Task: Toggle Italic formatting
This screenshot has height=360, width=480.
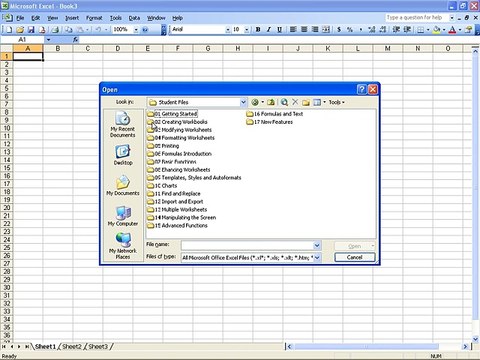Action: tap(268, 30)
